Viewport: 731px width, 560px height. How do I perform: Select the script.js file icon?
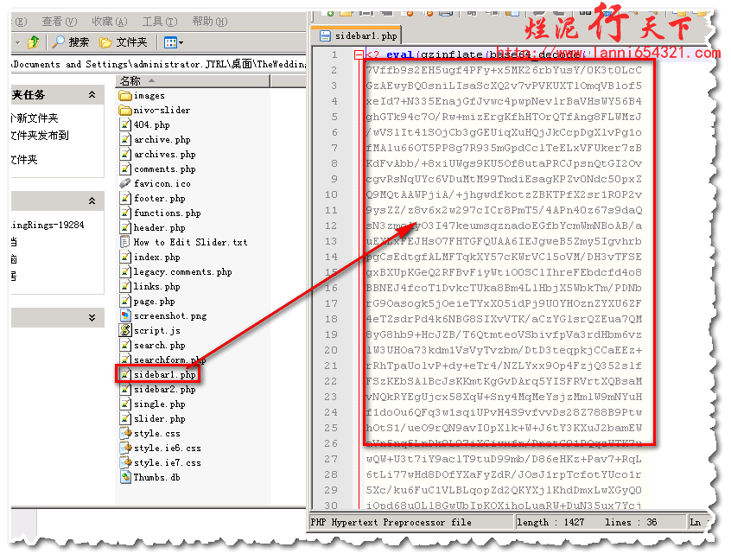[125, 331]
